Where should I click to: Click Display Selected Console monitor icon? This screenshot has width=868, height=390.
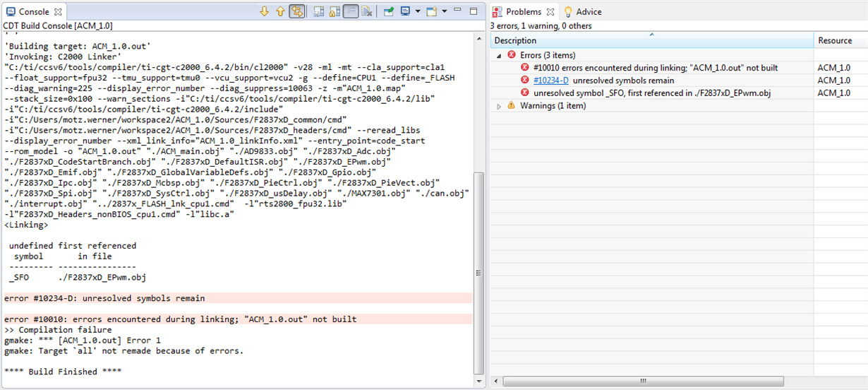tap(406, 11)
